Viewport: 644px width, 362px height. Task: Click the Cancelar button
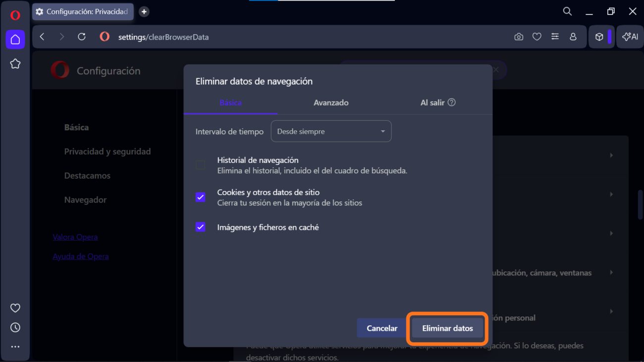pyautogui.click(x=381, y=328)
